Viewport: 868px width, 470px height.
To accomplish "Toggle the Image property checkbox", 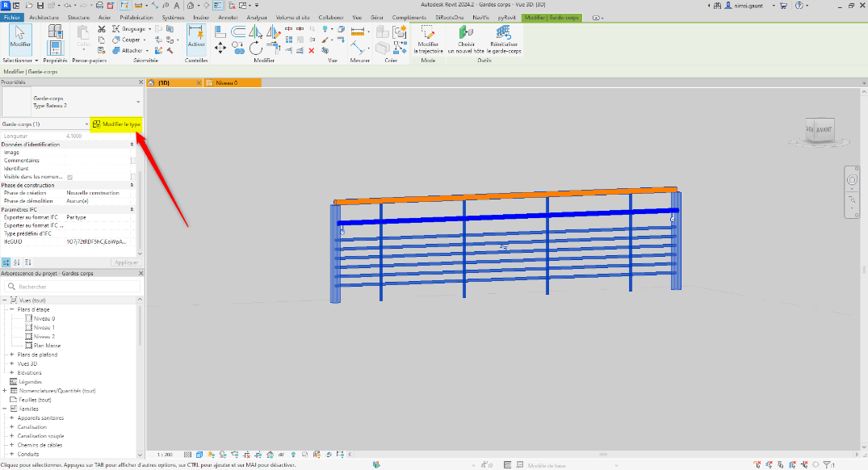I will [133, 153].
